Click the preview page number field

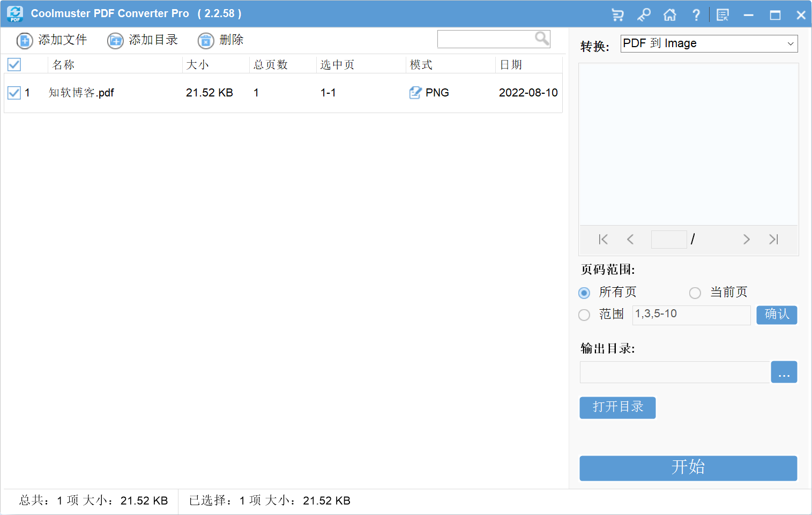click(669, 240)
